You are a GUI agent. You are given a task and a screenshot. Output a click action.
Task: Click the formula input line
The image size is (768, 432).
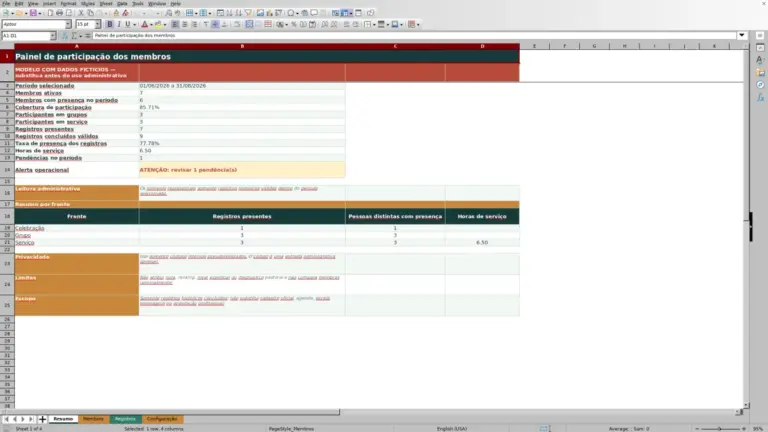pos(414,35)
